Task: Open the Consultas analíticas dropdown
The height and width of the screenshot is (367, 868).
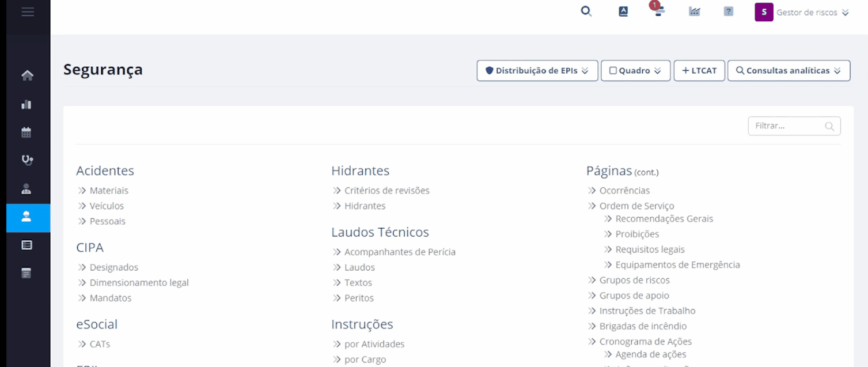Action: click(x=789, y=71)
